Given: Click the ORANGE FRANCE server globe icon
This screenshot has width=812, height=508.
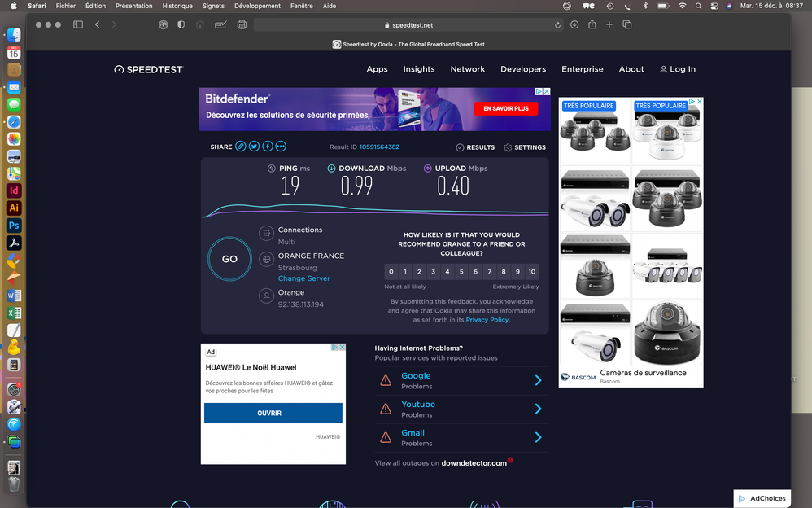Looking at the screenshot, I should click(266, 259).
